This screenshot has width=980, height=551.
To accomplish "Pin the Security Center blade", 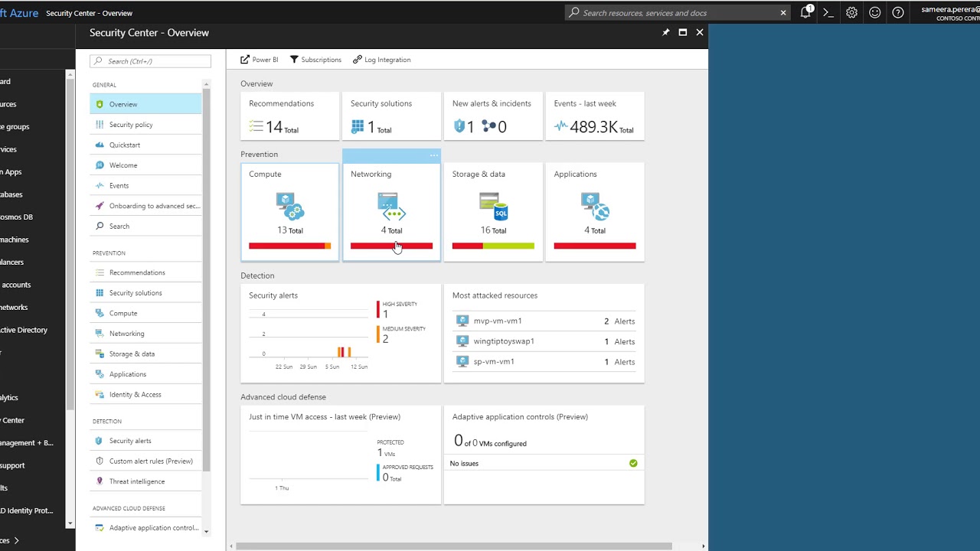I will click(665, 32).
